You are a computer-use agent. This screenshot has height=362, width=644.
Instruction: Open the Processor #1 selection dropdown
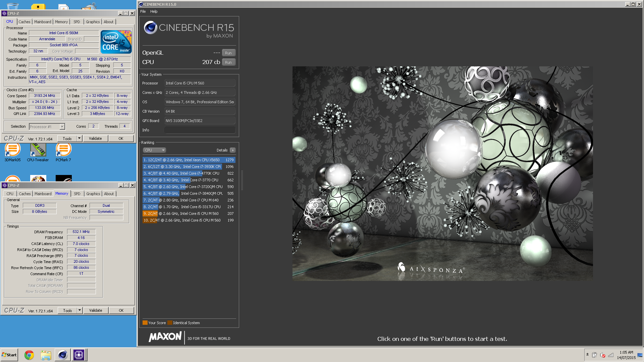tap(47, 127)
